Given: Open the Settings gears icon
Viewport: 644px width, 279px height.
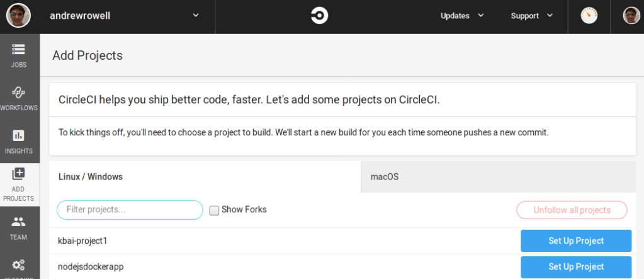Looking at the screenshot, I should click(19, 265).
